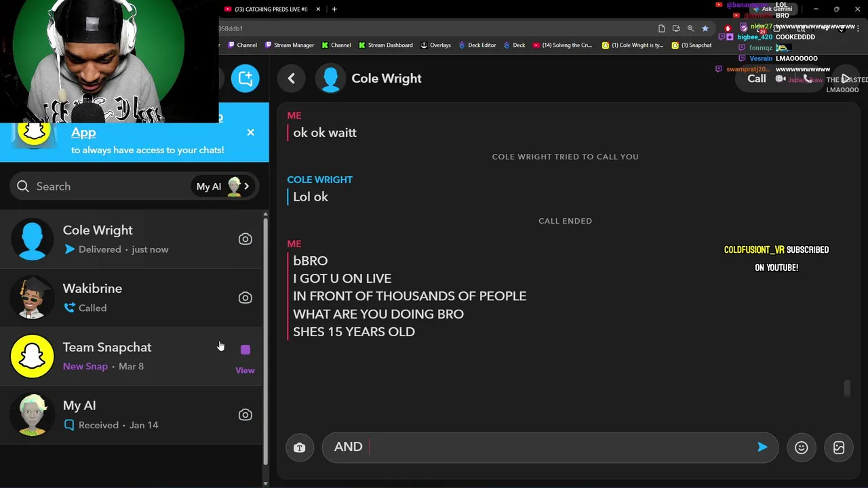868x488 pixels.
Task: Open the sticker gallery icon
Action: [839, 447]
